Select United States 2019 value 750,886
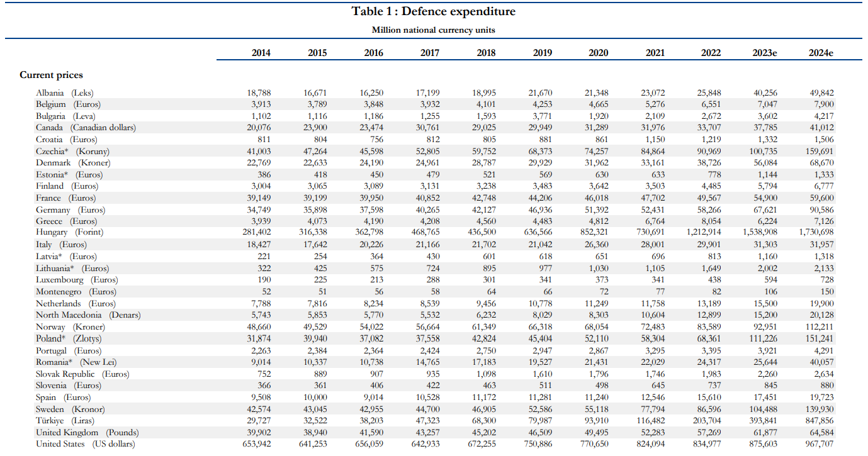The height and width of the screenshot is (456, 868). click(538, 444)
